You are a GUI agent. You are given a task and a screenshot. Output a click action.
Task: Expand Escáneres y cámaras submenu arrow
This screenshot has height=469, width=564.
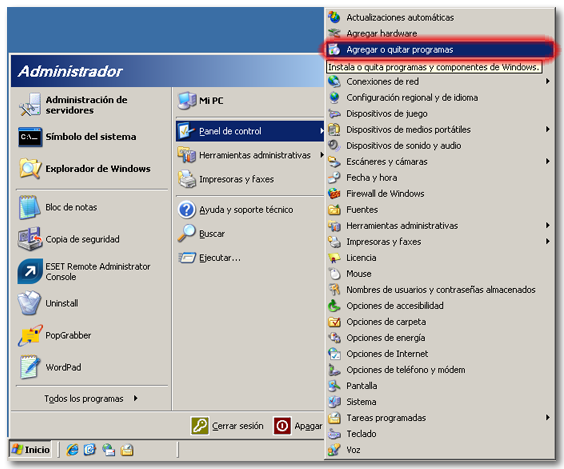547,161
